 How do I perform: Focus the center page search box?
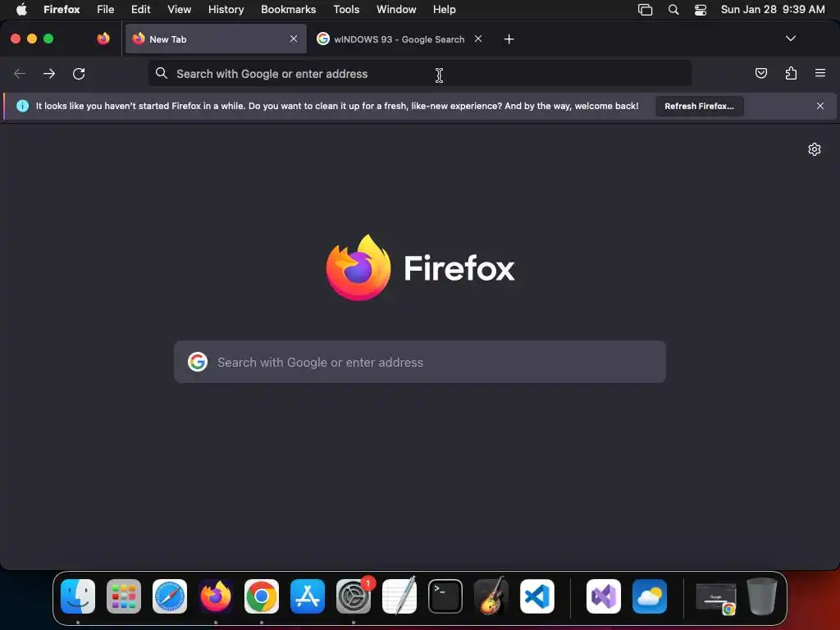(420, 362)
